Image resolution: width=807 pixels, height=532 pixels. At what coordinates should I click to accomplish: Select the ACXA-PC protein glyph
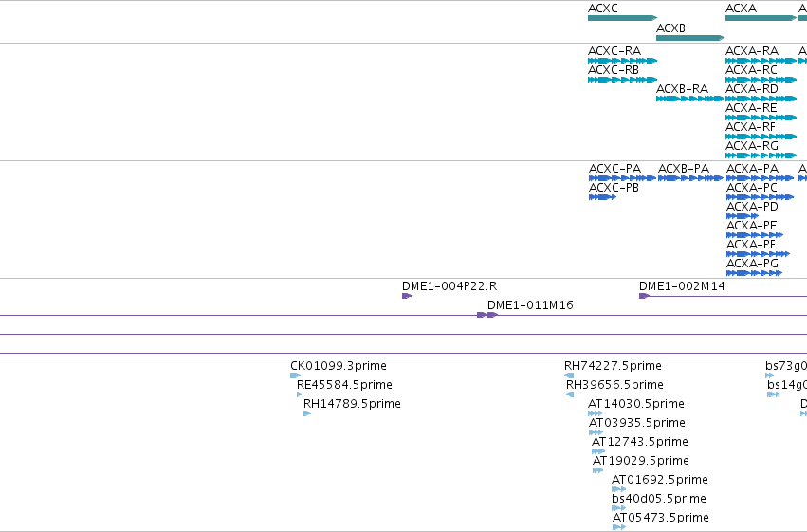(760, 197)
